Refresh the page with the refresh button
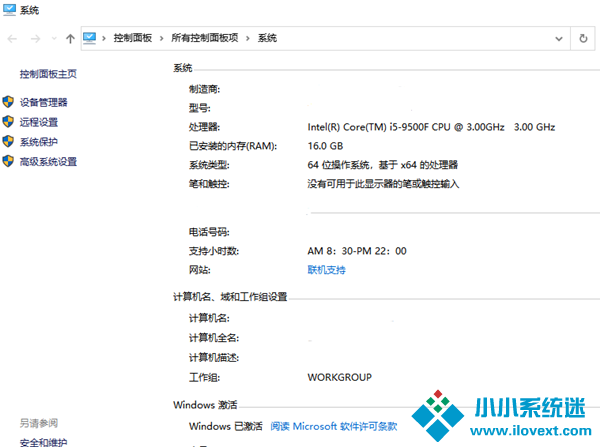600x447 pixels. pyautogui.click(x=583, y=38)
